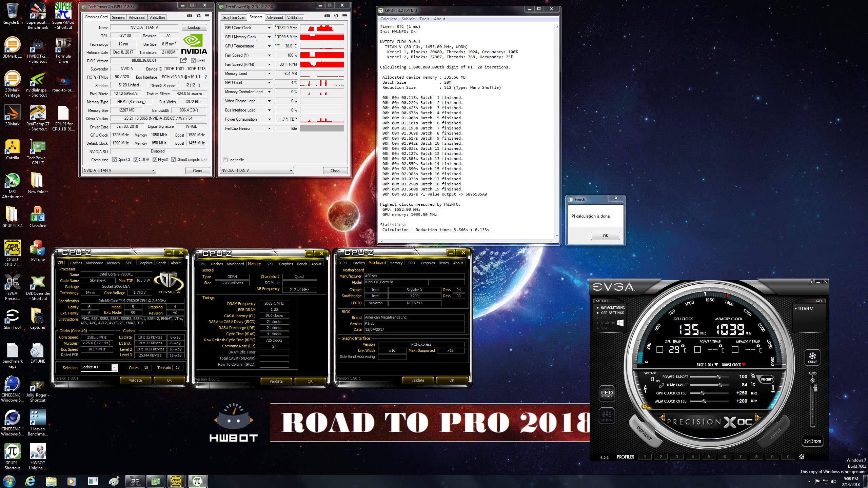Open the CPUID CPU-Z desktop icon
Image resolution: width=868 pixels, height=488 pixels.
pyautogui.click(x=12, y=253)
